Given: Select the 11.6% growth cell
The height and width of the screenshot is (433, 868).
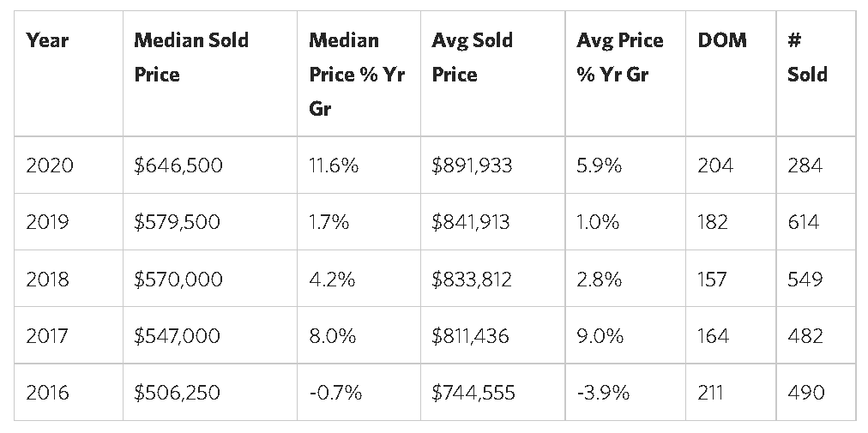Looking at the screenshot, I should (x=334, y=165).
